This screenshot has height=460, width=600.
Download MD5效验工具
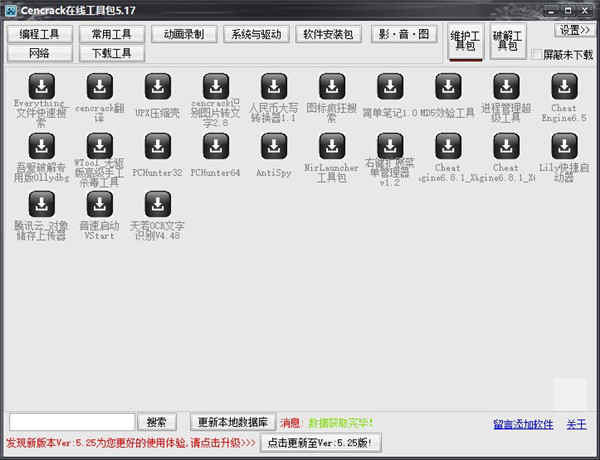[448, 86]
